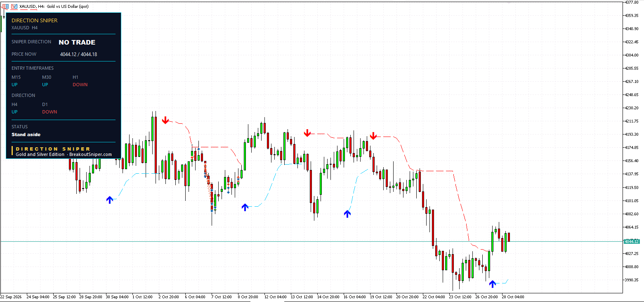The height and width of the screenshot is (302, 644).
Task: Toggle the One Click Trading panel icon
Action: click(x=14, y=6)
